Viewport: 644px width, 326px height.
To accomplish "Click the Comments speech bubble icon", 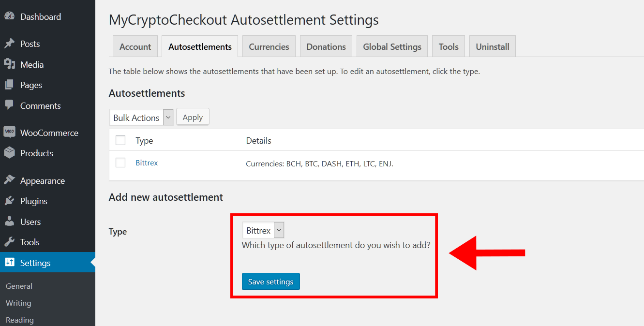I will [9, 105].
